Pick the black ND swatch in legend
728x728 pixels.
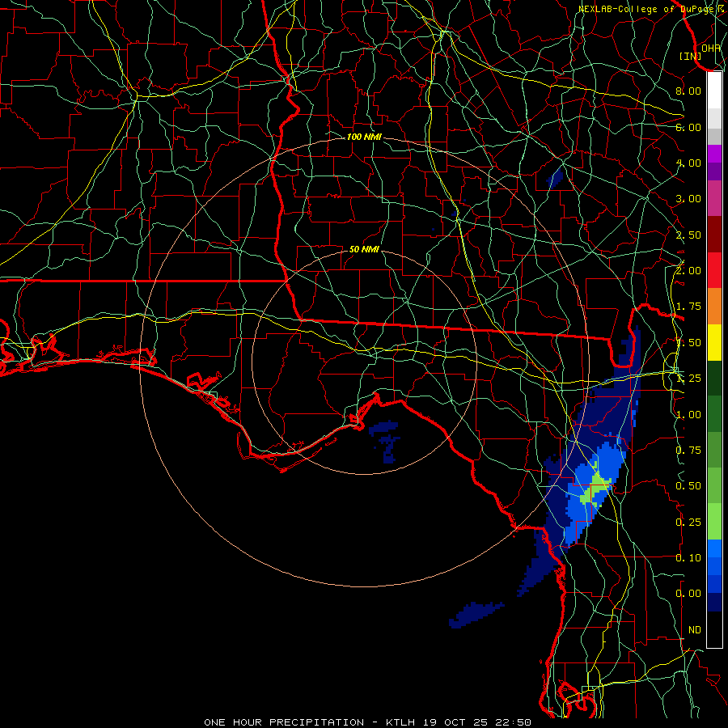(714, 629)
